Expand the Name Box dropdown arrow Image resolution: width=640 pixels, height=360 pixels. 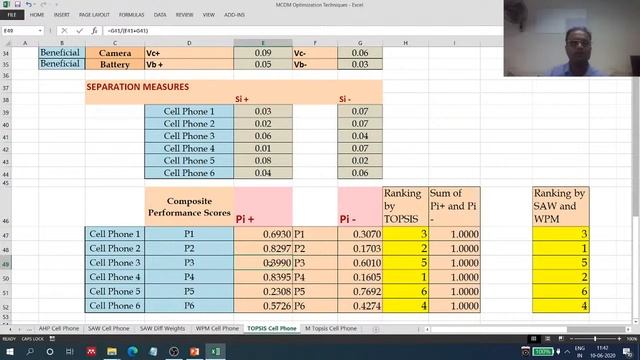tap(40, 31)
